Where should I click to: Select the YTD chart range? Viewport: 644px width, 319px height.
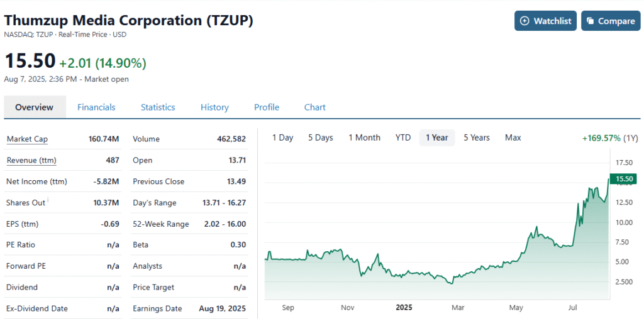402,138
